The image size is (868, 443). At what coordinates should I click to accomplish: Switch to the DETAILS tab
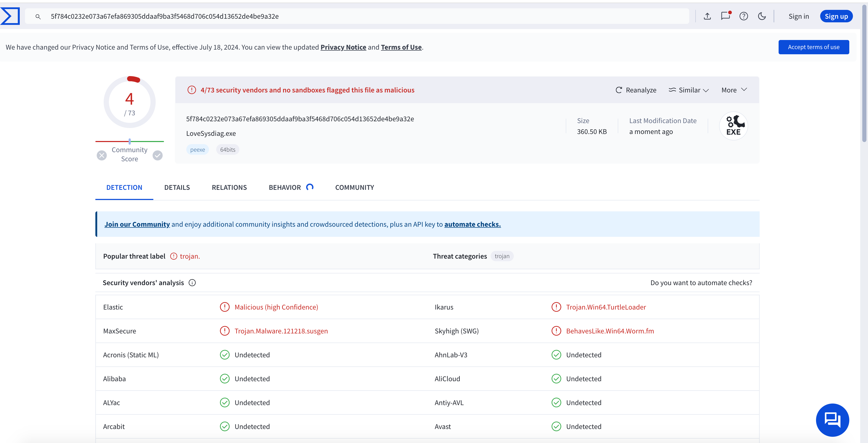pyautogui.click(x=177, y=187)
